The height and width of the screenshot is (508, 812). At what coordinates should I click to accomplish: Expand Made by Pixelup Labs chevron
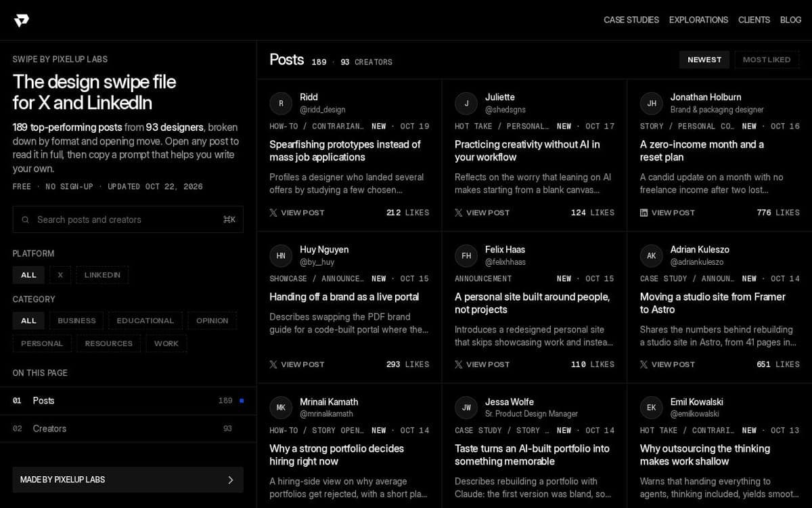point(230,480)
